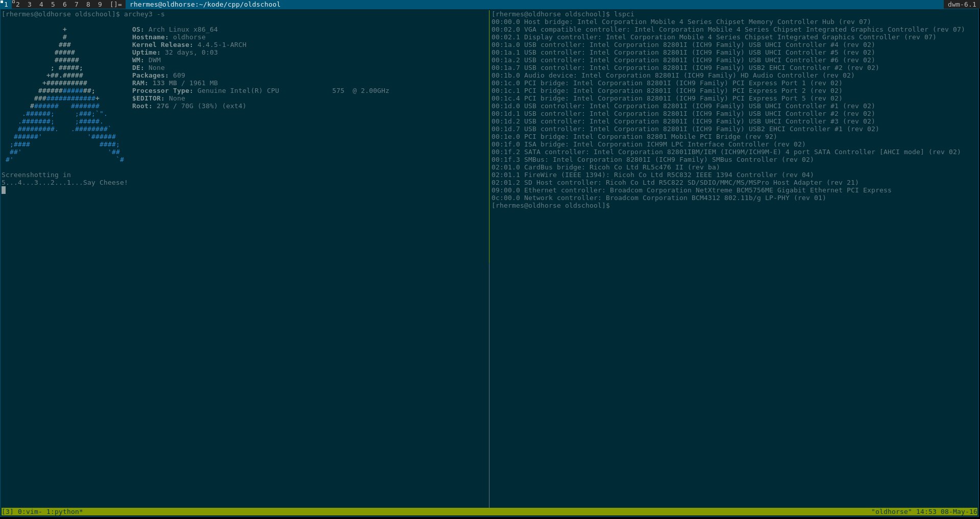
Task: Click the 00:1b.0 Audio device line
Action: [x=673, y=76]
